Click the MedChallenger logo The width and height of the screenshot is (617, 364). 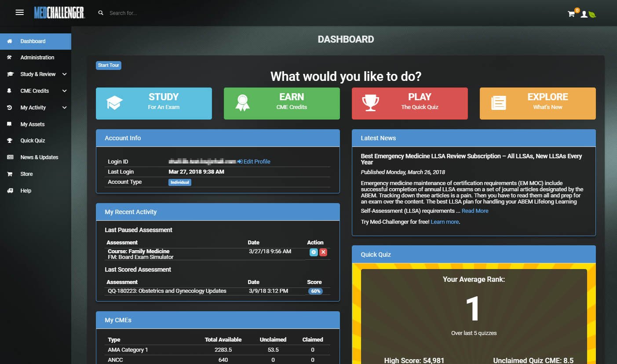click(59, 13)
